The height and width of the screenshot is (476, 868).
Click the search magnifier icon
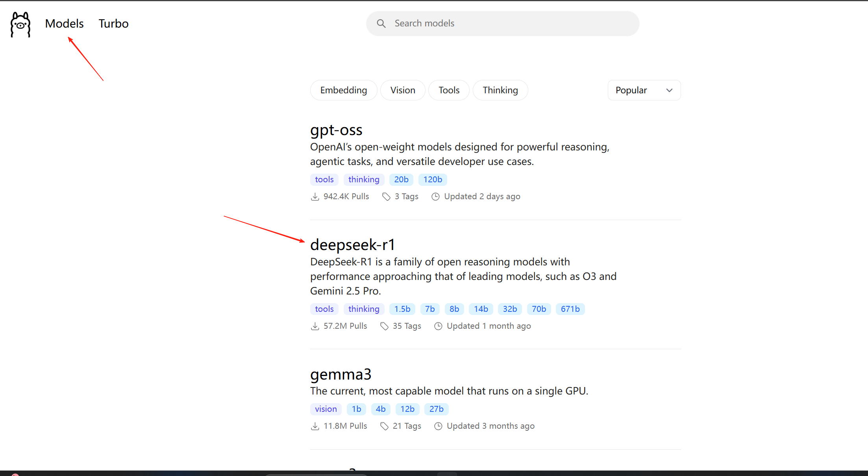tap(381, 24)
